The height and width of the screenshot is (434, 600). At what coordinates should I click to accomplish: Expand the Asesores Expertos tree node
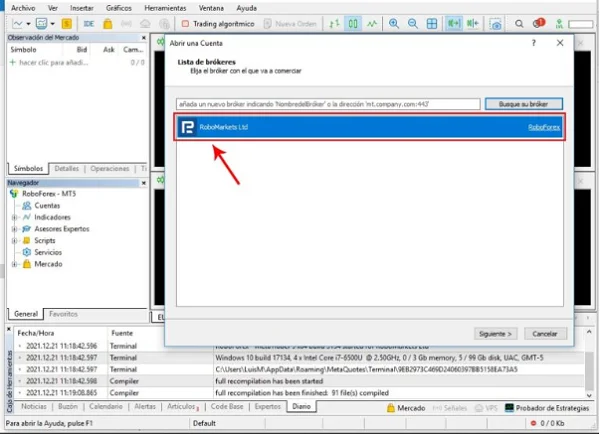pos(14,229)
